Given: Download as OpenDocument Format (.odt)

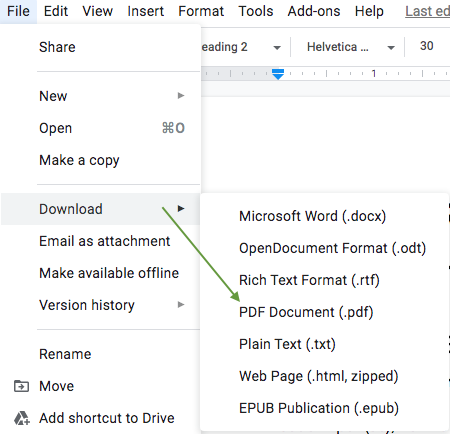Looking at the screenshot, I should 324,248.
